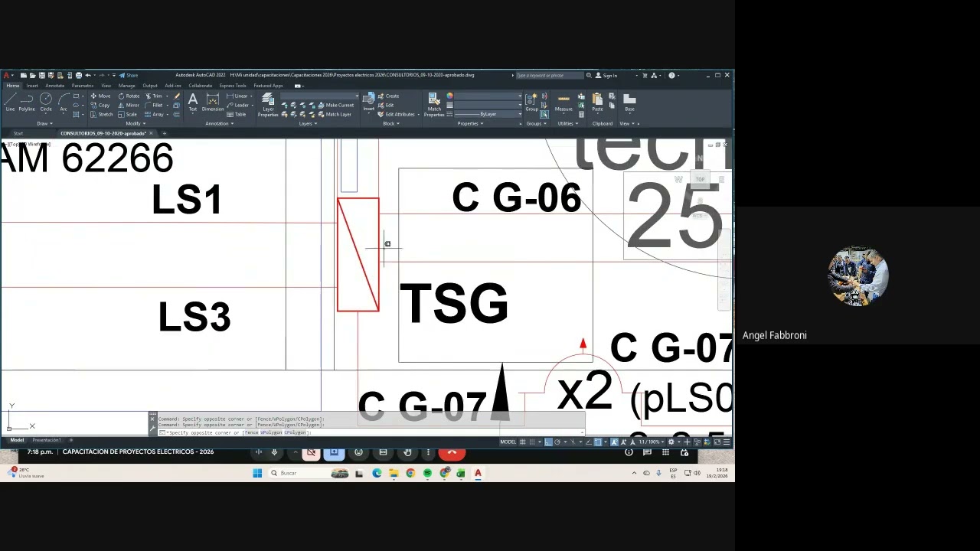Image resolution: width=980 pixels, height=551 pixels.
Task: Choose the Scale command
Action: coord(128,115)
